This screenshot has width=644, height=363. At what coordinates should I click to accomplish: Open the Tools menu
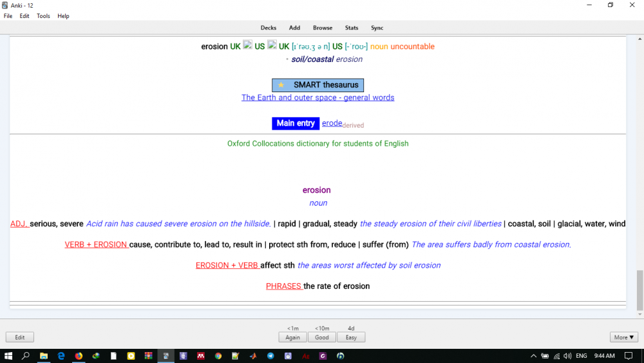[43, 16]
